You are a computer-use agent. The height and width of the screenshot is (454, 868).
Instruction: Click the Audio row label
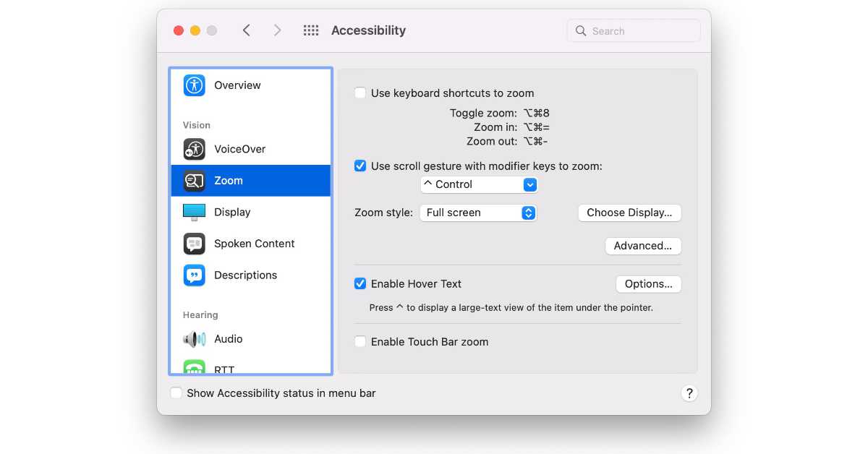[229, 339]
